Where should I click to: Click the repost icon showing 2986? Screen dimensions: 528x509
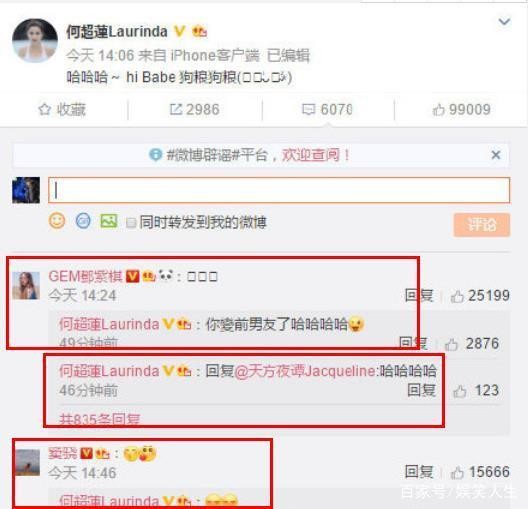[x=176, y=109]
